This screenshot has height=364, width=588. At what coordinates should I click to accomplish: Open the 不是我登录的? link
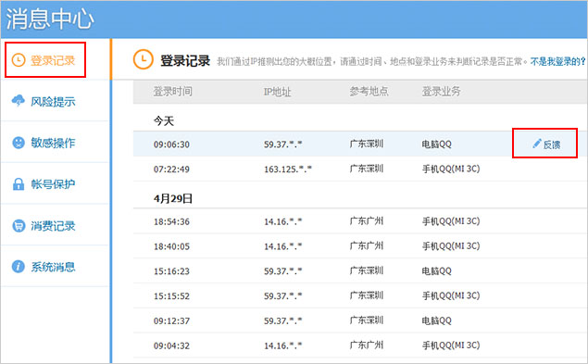coord(557,61)
